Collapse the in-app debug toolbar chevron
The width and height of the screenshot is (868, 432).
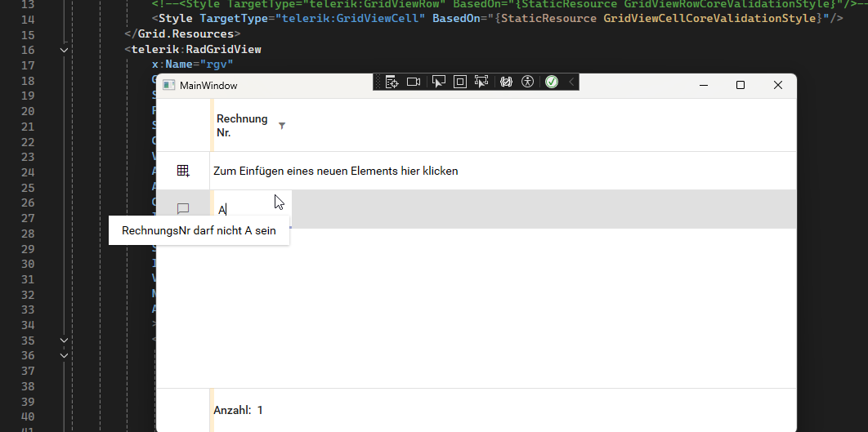coord(571,82)
